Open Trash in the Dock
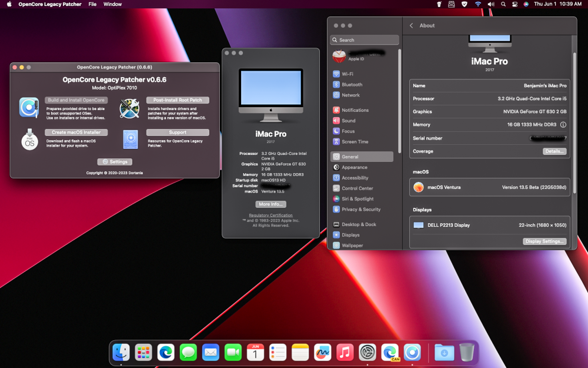Screen dimensions: 588x368 pos(466,353)
